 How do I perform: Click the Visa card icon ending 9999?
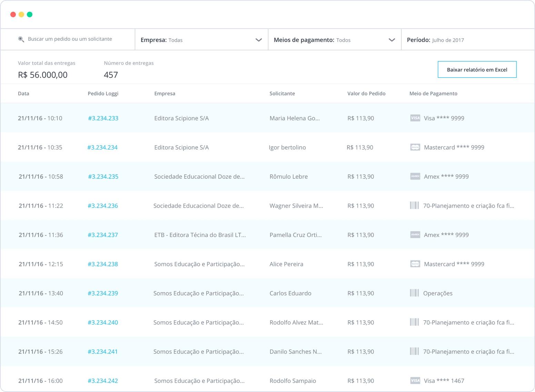pos(415,118)
